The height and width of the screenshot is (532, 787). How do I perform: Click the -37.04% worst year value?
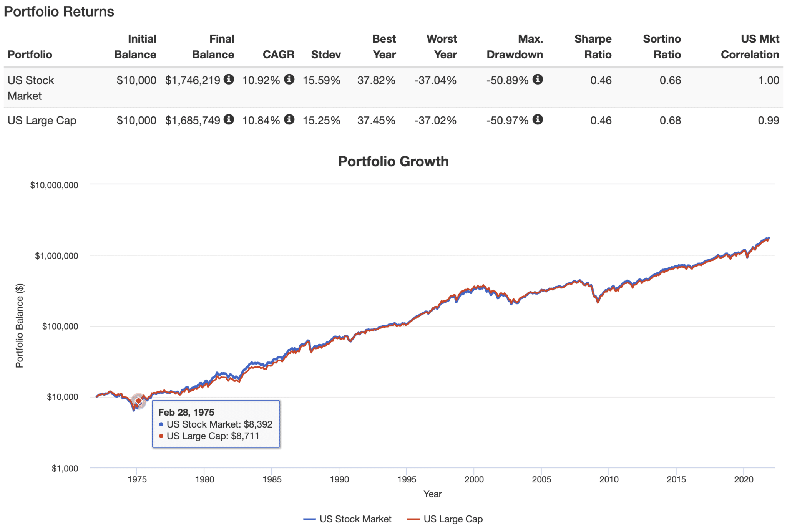tap(435, 80)
